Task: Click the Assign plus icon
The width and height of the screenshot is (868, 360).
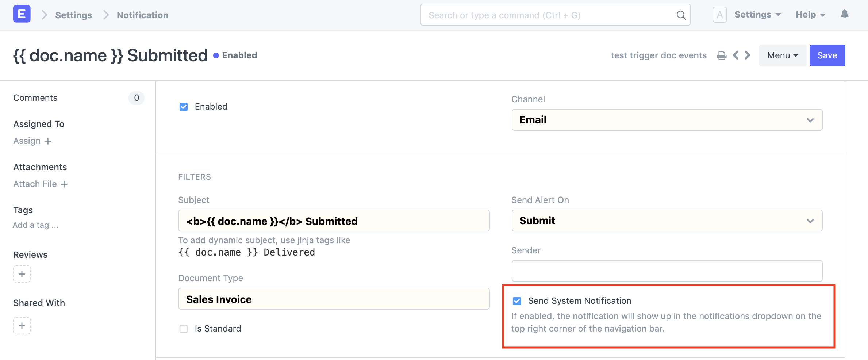Action: coord(48,141)
